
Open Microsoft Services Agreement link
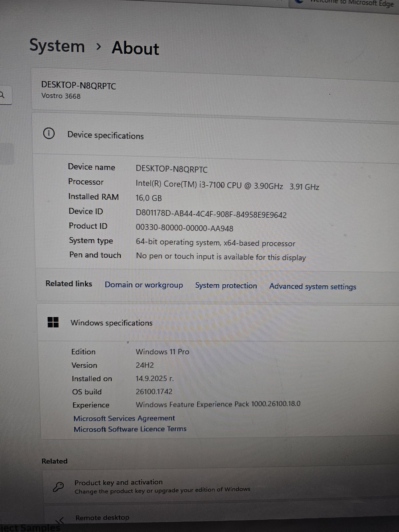pyautogui.click(x=124, y=418)
